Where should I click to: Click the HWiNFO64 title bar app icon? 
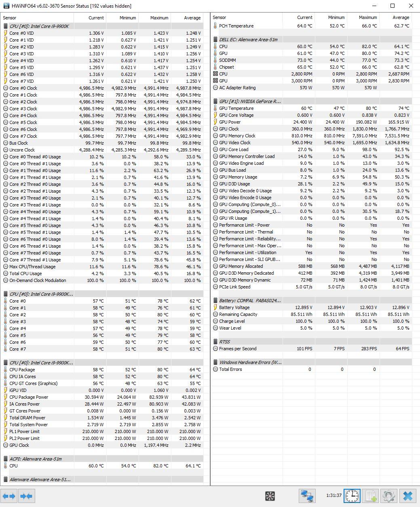coord(6,6)
